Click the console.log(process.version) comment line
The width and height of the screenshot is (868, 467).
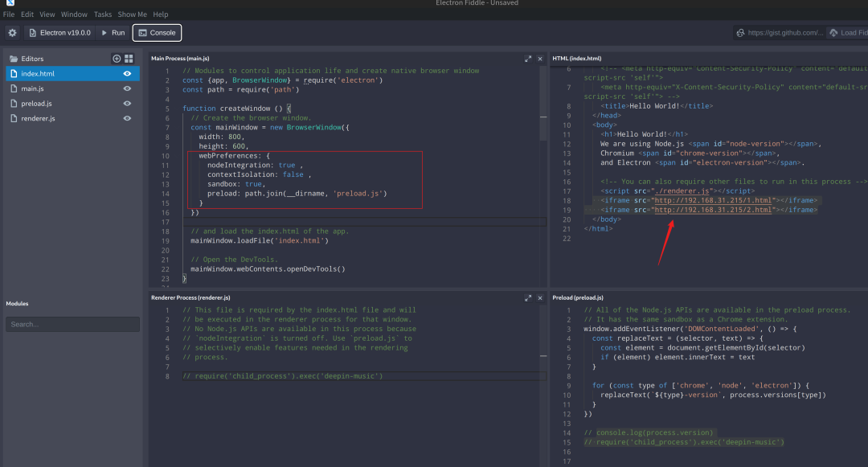(x=649, y=432)
